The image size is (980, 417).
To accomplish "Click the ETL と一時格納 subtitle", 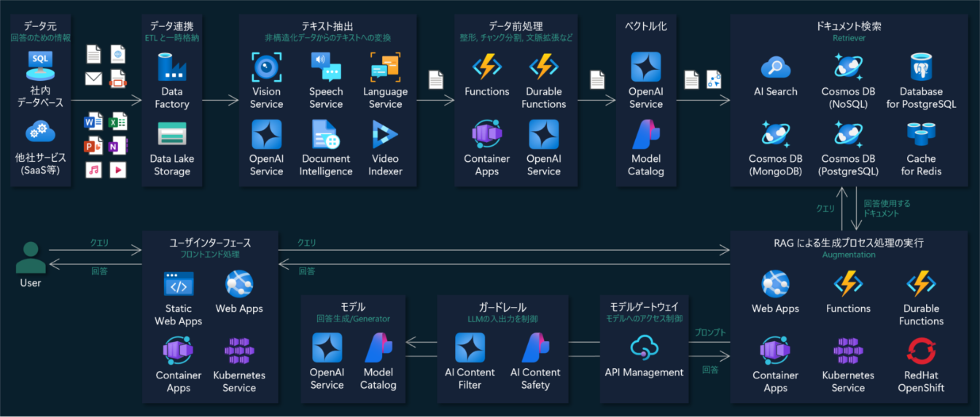I will click(x=171, y=37).
